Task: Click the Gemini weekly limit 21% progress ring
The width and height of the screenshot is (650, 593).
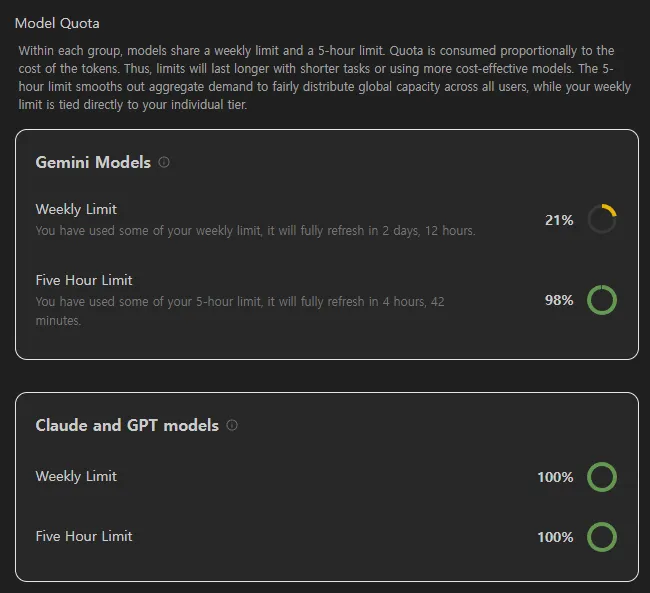Action: 602,219
